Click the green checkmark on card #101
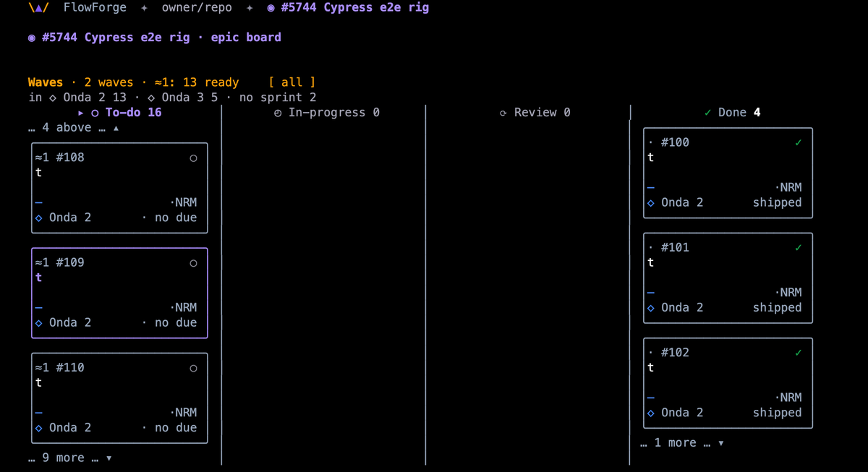This screenshot has width=868, height=472. coord(798,247)
